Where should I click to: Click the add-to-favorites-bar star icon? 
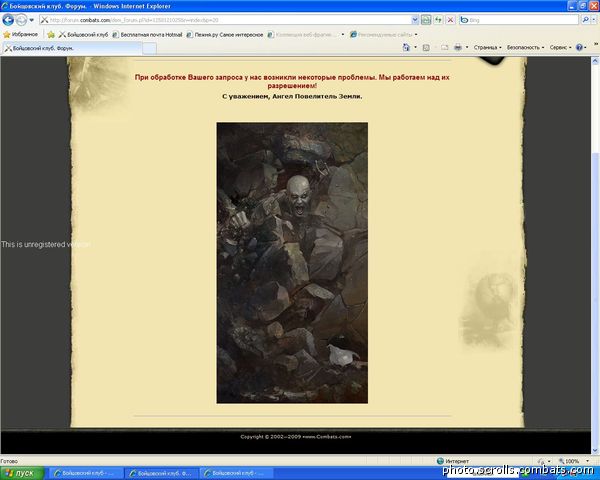point(51,35)
